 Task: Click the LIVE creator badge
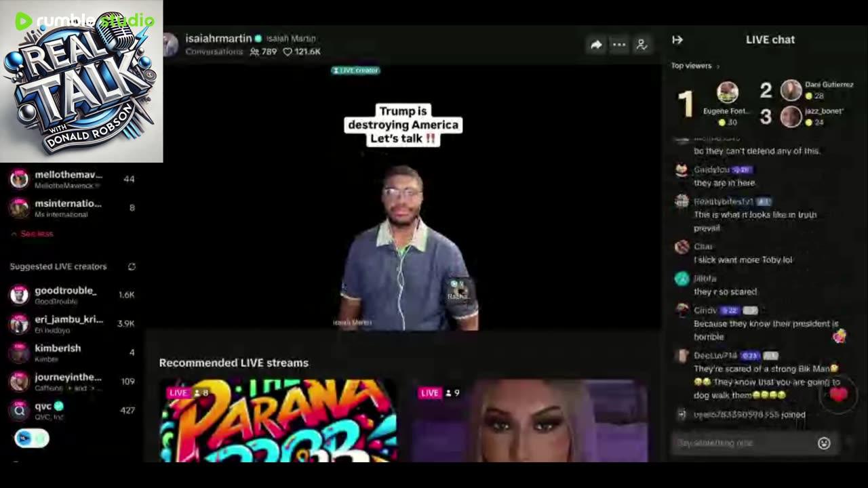point(355,70)
